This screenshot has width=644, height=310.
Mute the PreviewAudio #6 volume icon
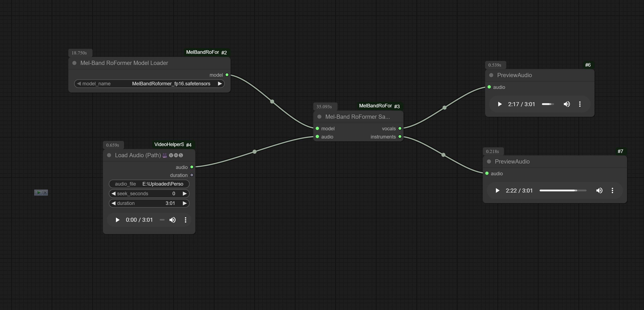[x=567, y=104]
